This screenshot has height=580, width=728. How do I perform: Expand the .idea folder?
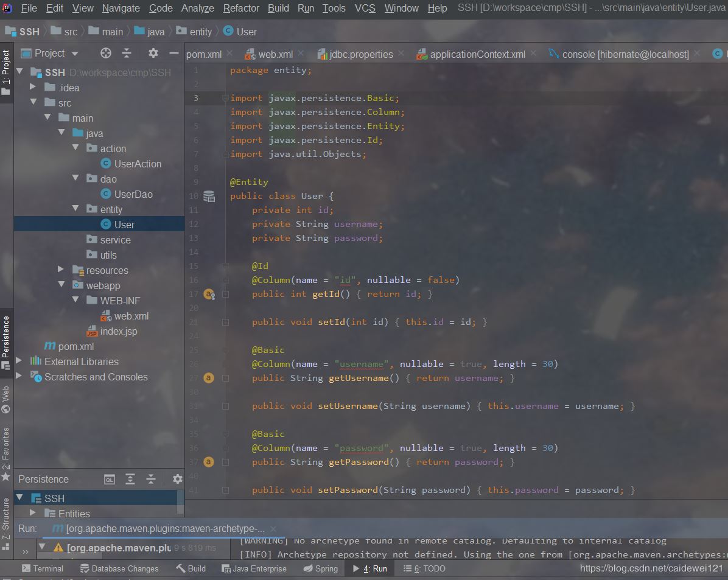pyautogui.click(x=33, y=87)
